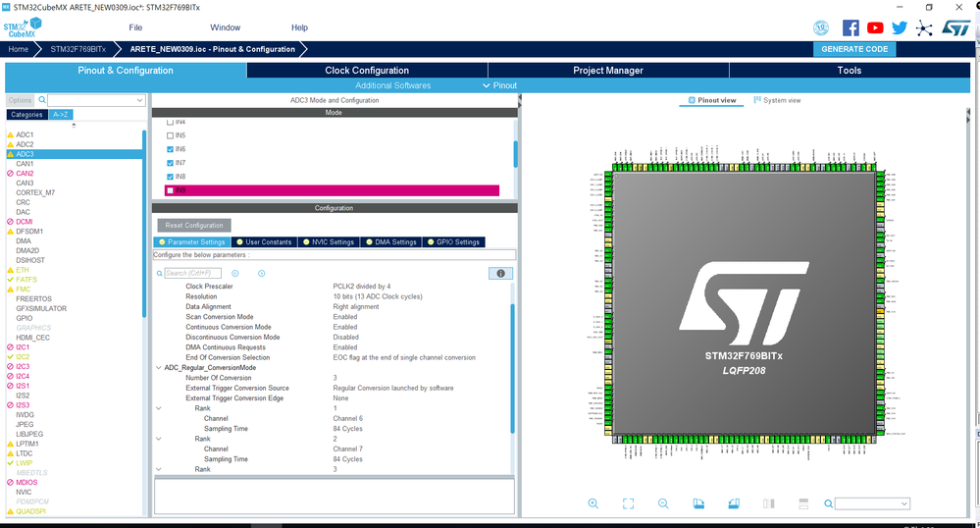Open the GPIO Settings tab
Screen dimensions: 980x528
[x=454, y=242]
